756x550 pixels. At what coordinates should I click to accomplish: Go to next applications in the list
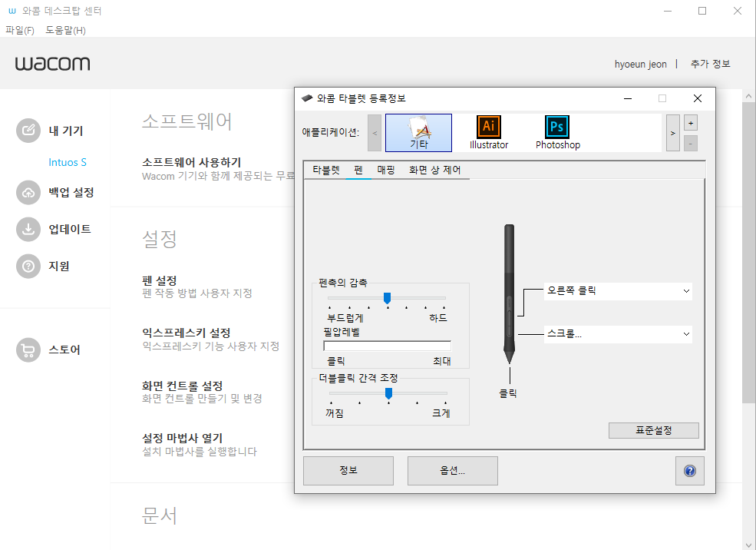[x=672, y=133]
